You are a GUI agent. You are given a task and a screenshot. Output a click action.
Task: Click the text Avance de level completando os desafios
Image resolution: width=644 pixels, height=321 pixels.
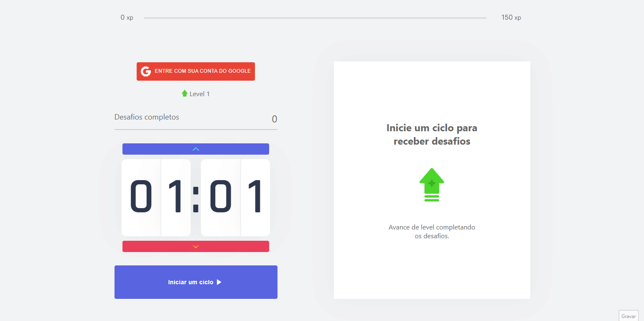point(432,232)
